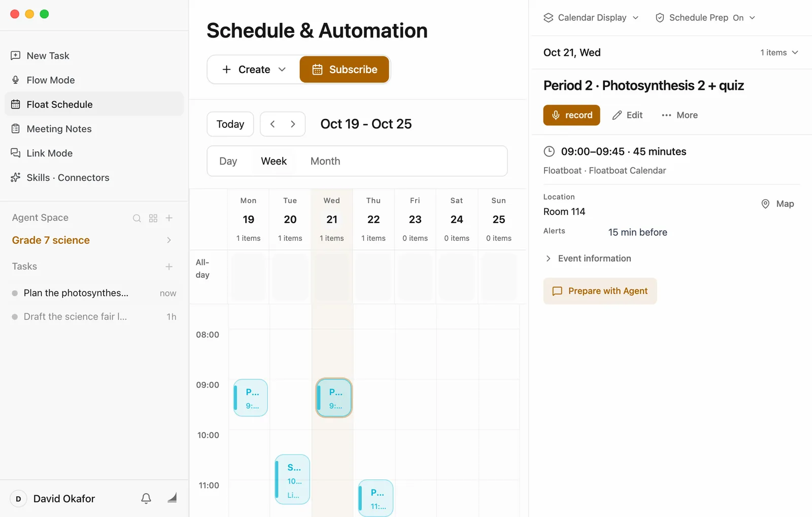Select Thu 22 column header
This screenshot has height=517, width=812.
[374, 219]
